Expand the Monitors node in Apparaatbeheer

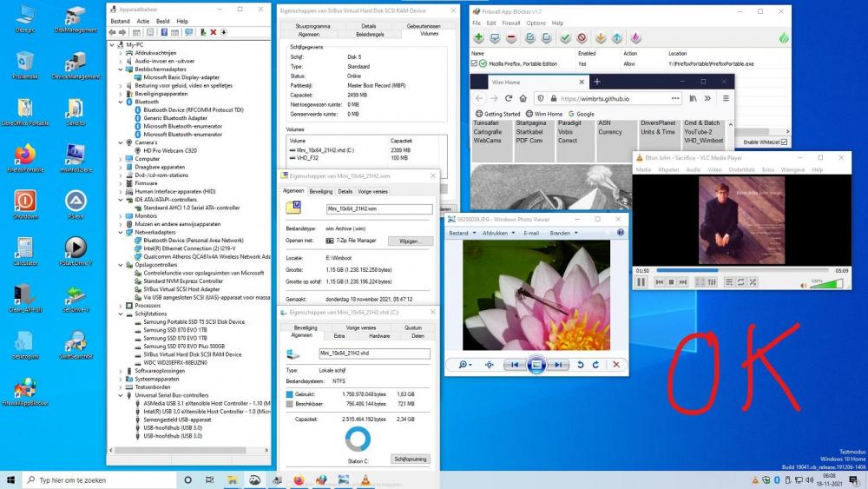[121, 216]
